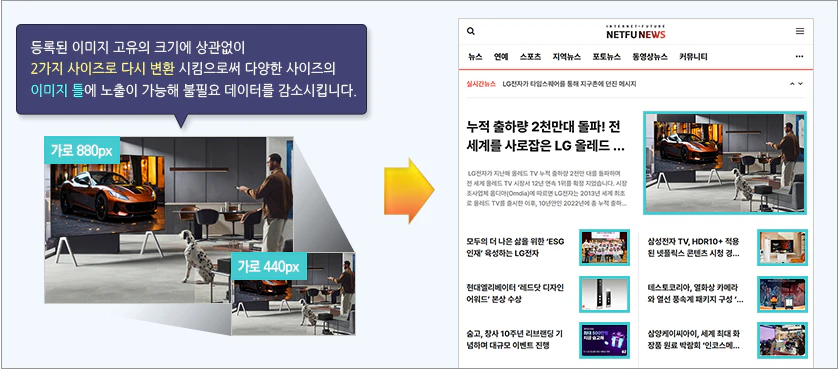Click thumbnail beside 숨고 리브랜딩 article
This screenshot has height=369, width=838.
coord(604,340)
